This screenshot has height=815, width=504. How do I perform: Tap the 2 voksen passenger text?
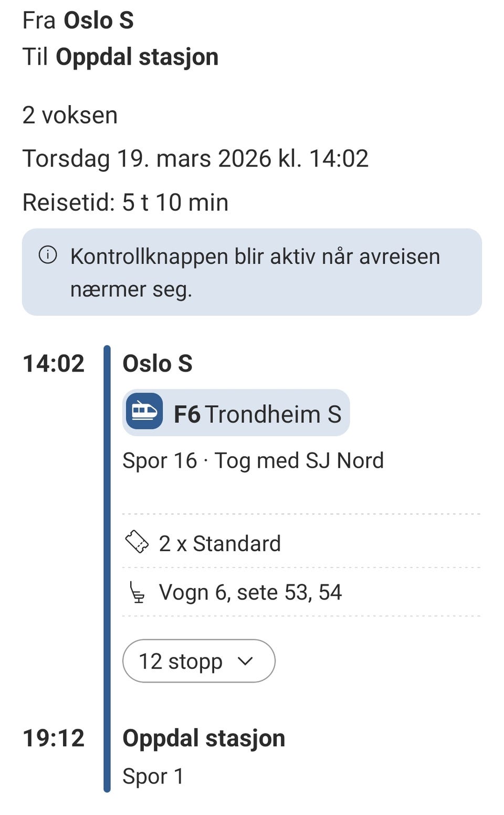pyautogui.click(x=70, y=115)
